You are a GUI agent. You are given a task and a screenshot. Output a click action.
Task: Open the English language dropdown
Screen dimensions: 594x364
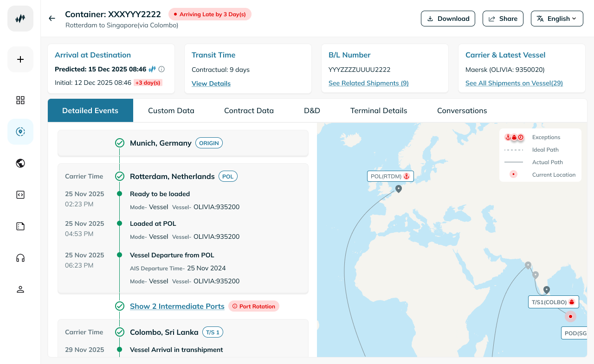click(x=557, y=19)
